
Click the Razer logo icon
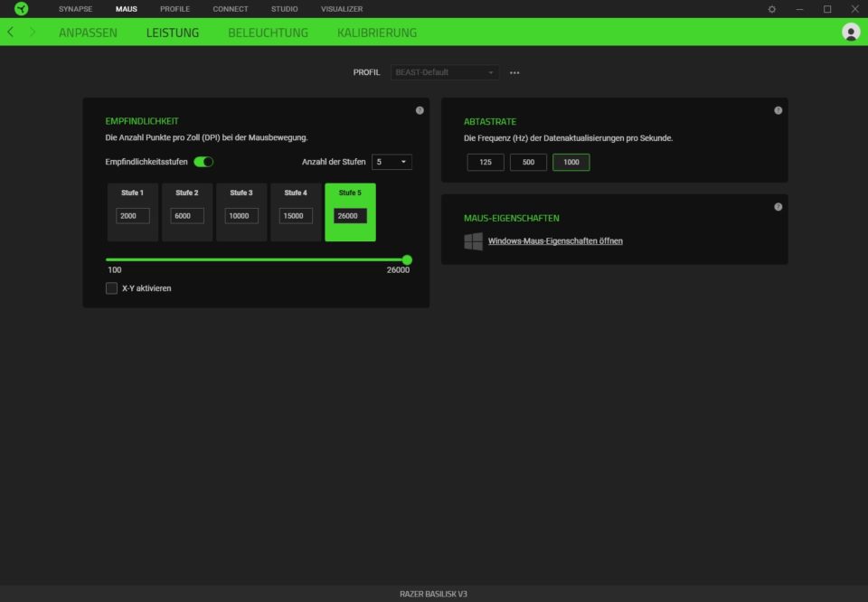click(x=21, y=9)
